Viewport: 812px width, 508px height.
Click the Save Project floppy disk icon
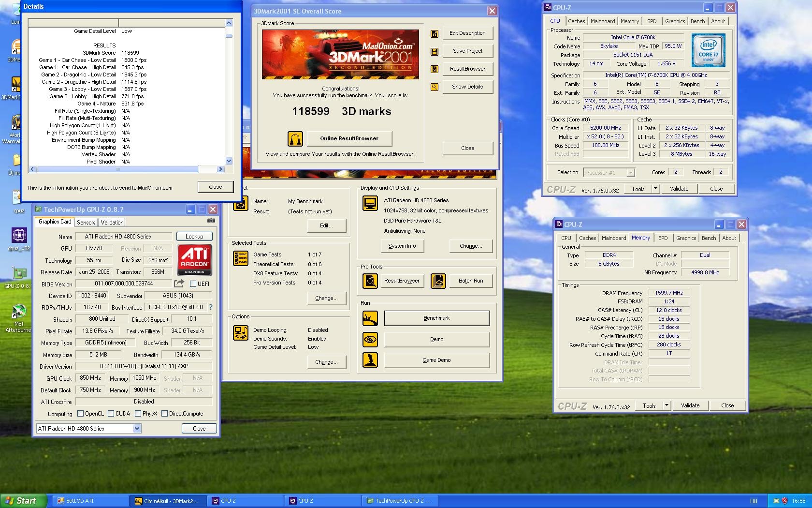[435, 51]
